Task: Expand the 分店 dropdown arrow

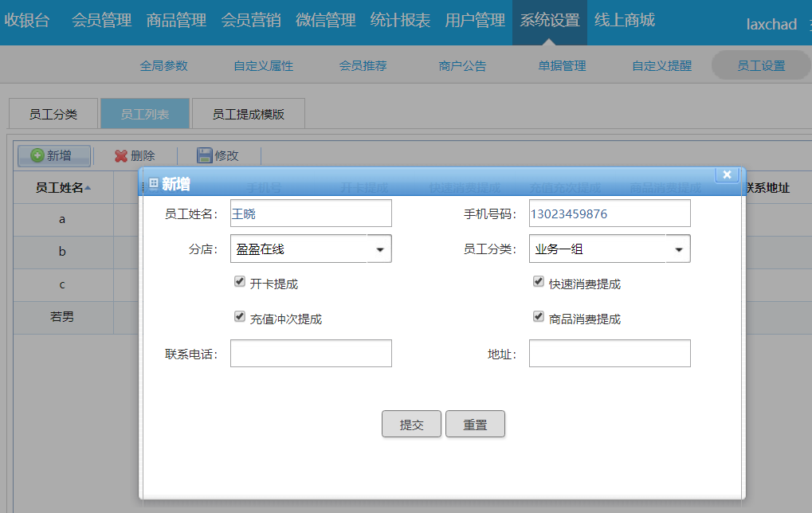Action: pos(379,249)
